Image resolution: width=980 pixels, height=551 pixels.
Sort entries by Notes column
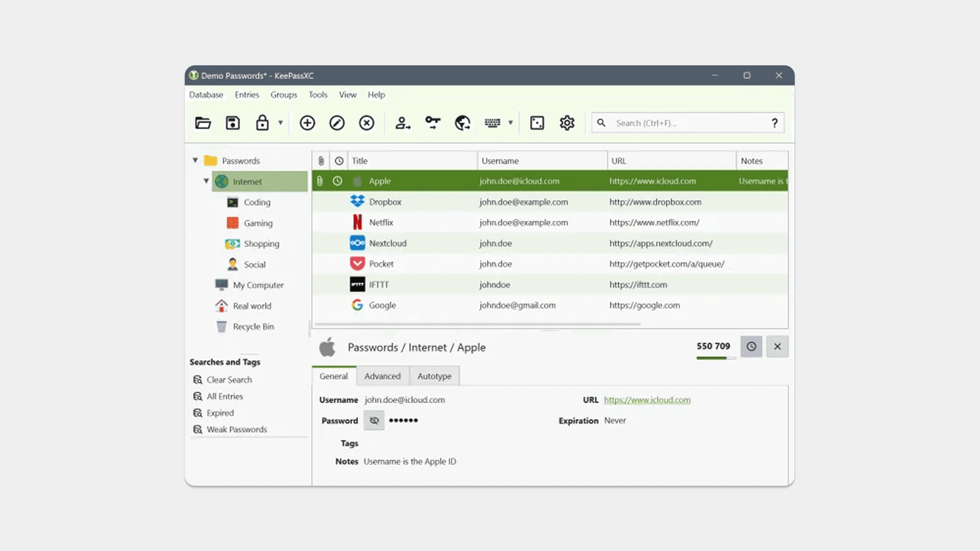click(762, 161)
